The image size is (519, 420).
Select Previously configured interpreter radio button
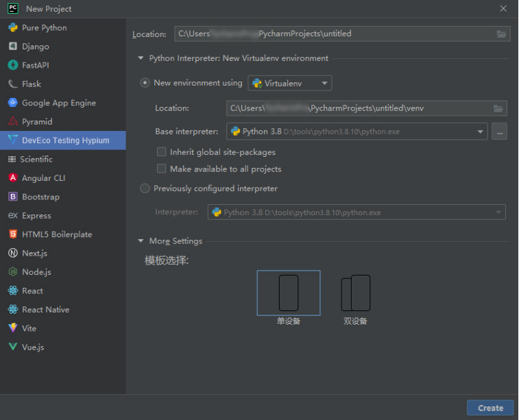click(145, 188)
